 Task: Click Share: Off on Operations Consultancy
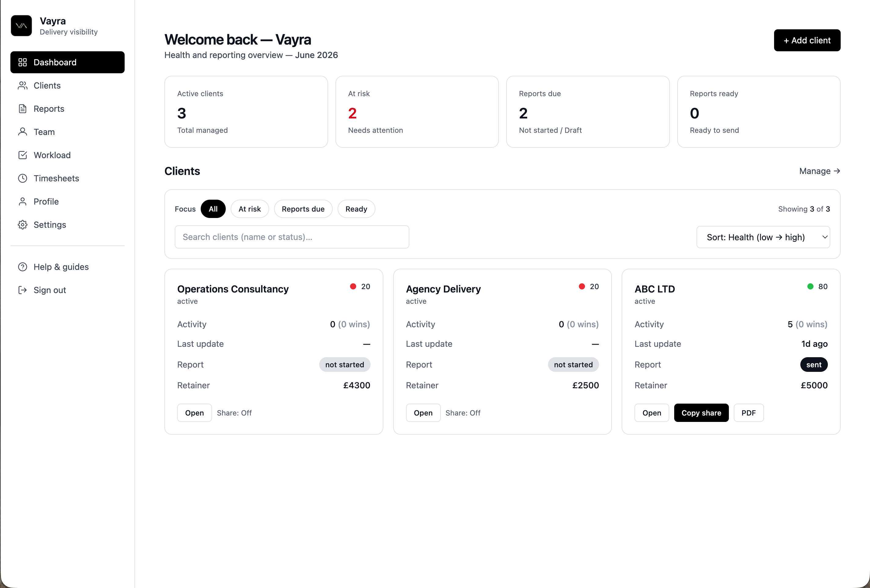coord(234,413)
